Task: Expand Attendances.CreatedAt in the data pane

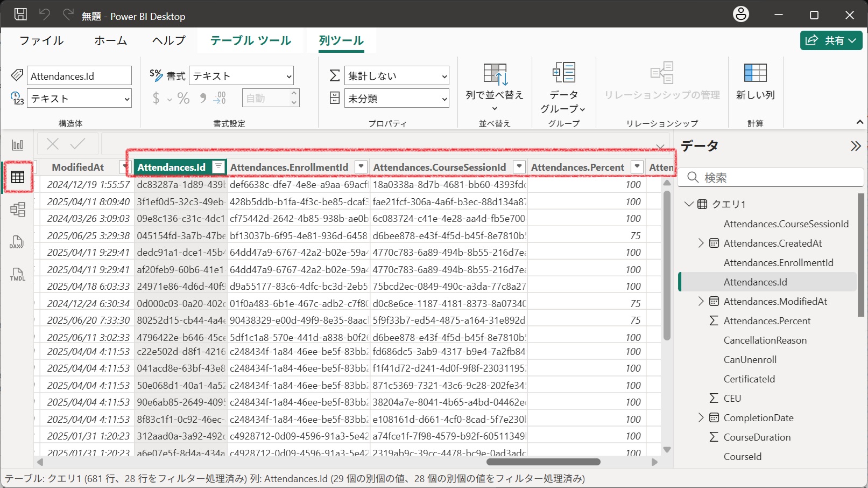Action: (701, 243)
